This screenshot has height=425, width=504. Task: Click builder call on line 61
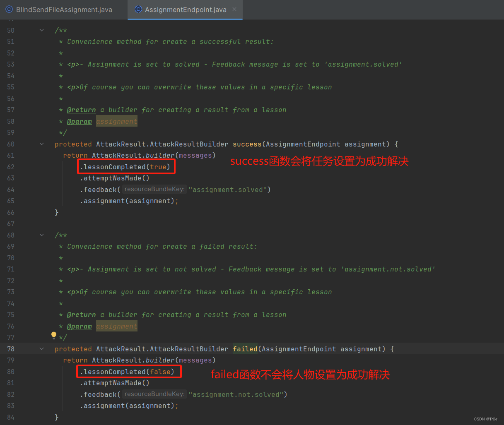click(160, 155)
